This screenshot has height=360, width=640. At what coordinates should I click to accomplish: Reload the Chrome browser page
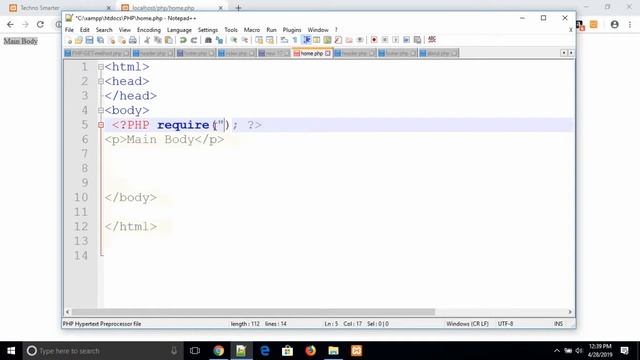(40, 24)
